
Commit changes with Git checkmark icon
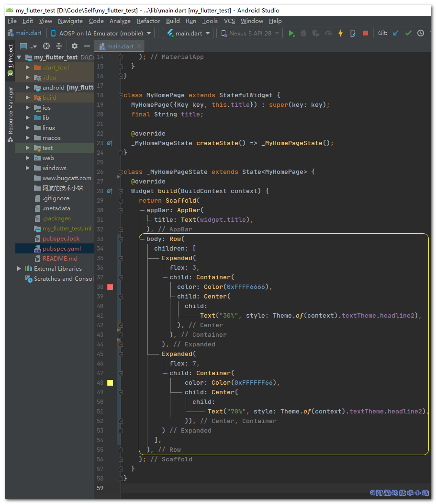[408, 33]
